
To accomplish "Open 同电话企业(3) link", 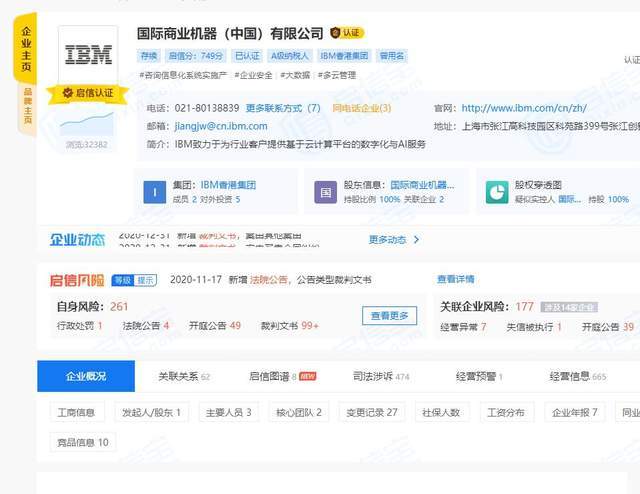I will (x=362, y=108).
